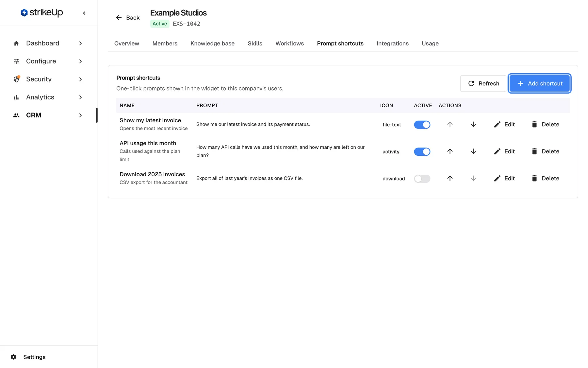
Task: Edit 'API usage this month' shortcut
Action: point(504,151)
